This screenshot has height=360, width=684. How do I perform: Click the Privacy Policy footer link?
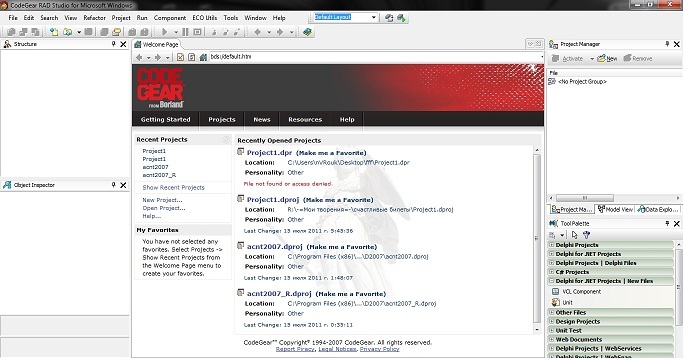(379, 349)
